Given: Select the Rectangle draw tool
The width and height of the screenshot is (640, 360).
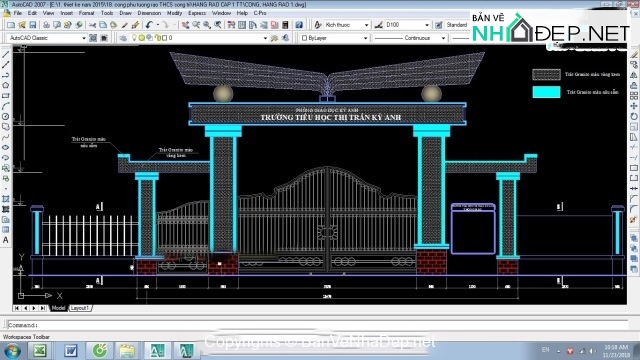Looking at the screenshot, I should click(5, 96).
